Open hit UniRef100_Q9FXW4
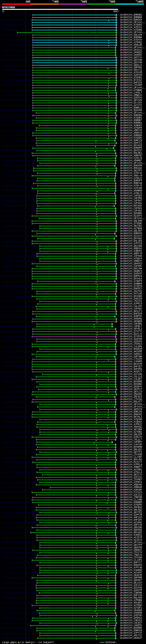This screenshot has width=146, height=644. [x=131, y=357]
